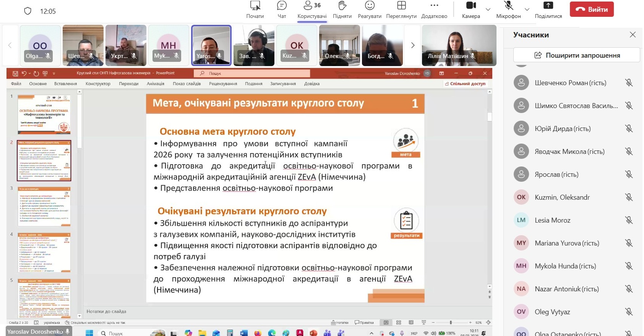Click the Спільний доступ share button
644x336 pixels.
point(465,84)
